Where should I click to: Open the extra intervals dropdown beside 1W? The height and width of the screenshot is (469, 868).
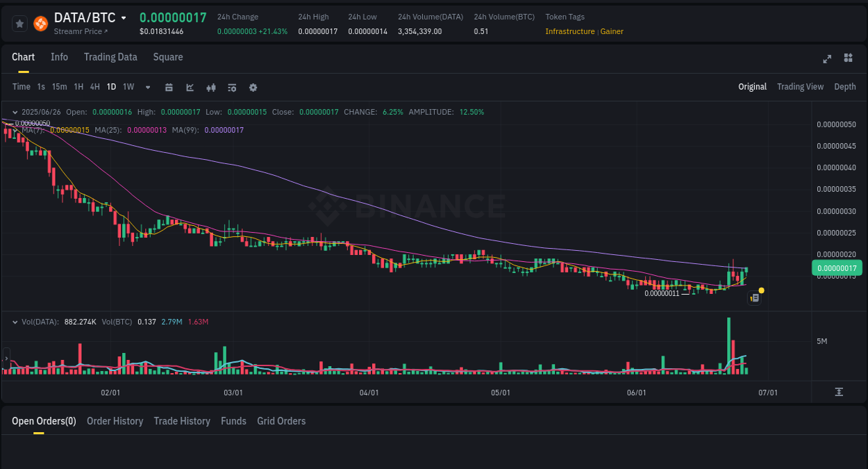click(147, 87)
